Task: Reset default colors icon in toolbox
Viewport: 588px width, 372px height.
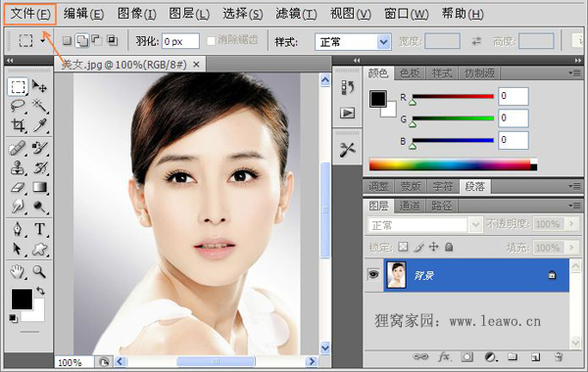Action: pyautogui.click(x=13, y=318)
